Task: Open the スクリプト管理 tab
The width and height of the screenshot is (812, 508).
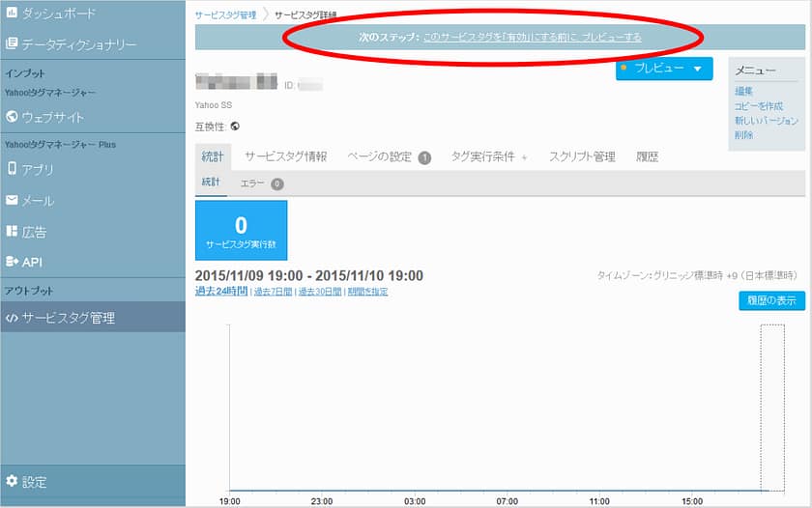Action: click(582, 156)
